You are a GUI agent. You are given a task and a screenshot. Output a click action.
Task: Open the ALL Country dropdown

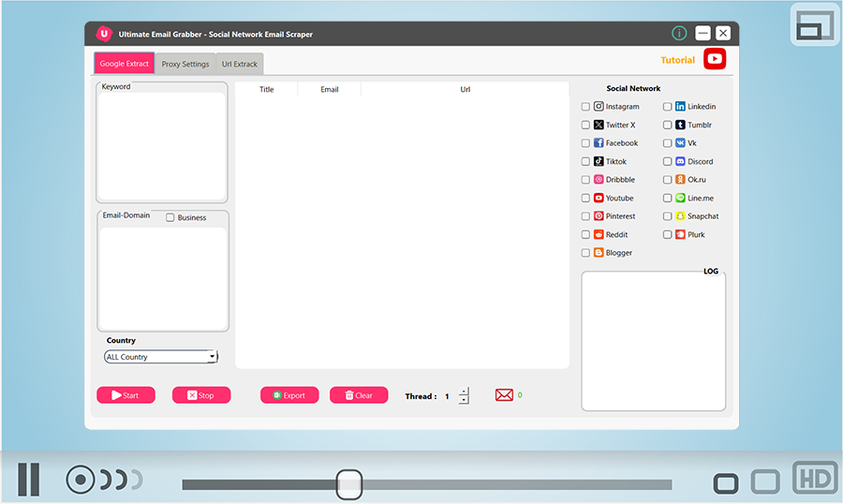tap(161, 357)
